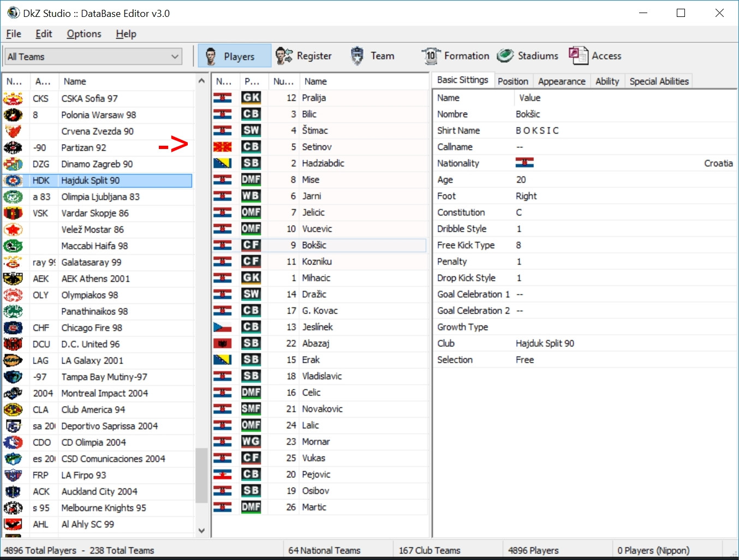Click the Dinamo Zagreb 90 crest icon
This screenshot has height=560, width=739.
(x=13, y=164)
